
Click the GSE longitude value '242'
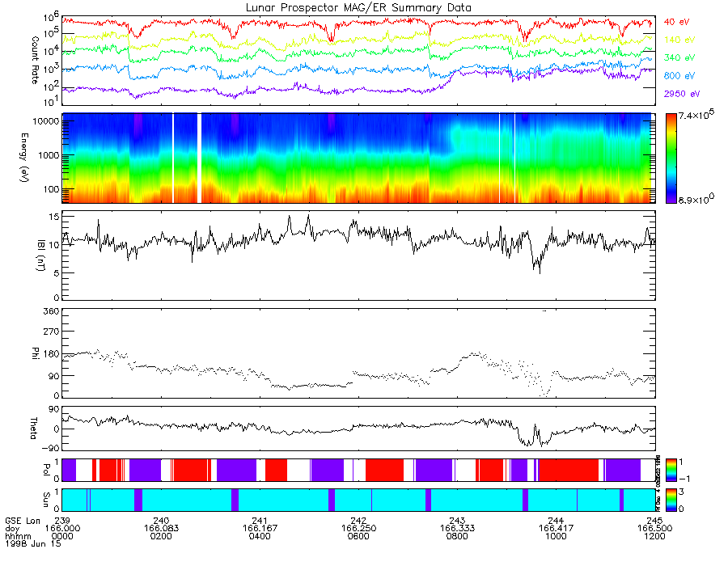coord(358,521)
